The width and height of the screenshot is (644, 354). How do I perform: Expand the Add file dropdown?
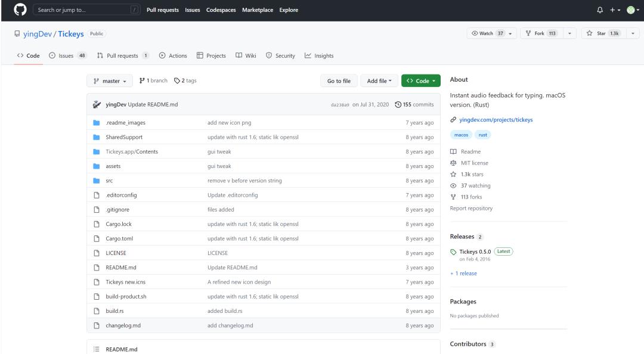[379, 81]
